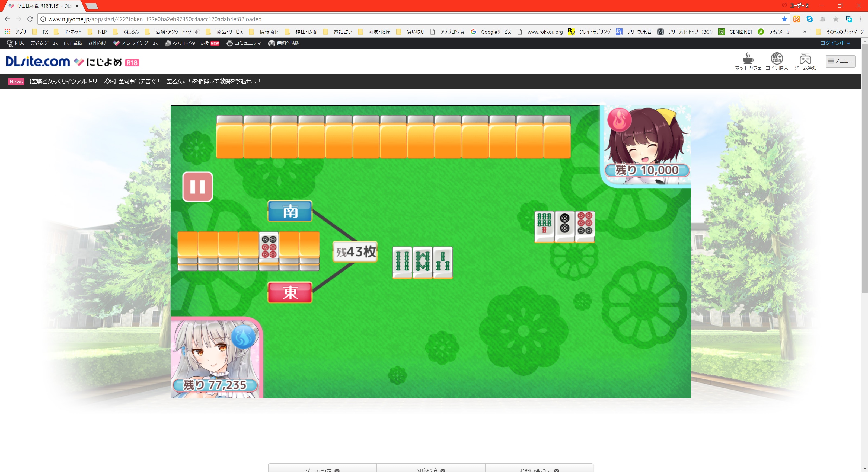Click the red fire orb icon
The height and width of the screenshot is (472, 868).
coord(619,120)
